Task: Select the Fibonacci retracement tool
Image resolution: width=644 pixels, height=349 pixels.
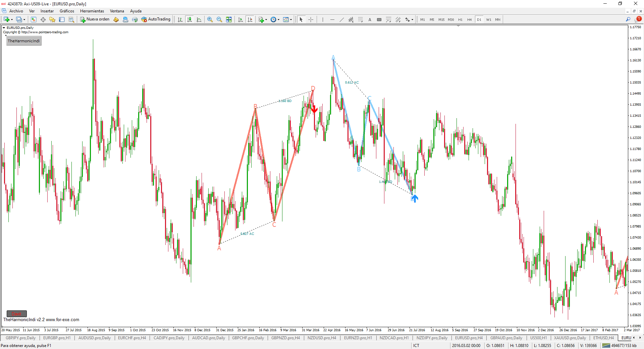Action: (360, 19)
